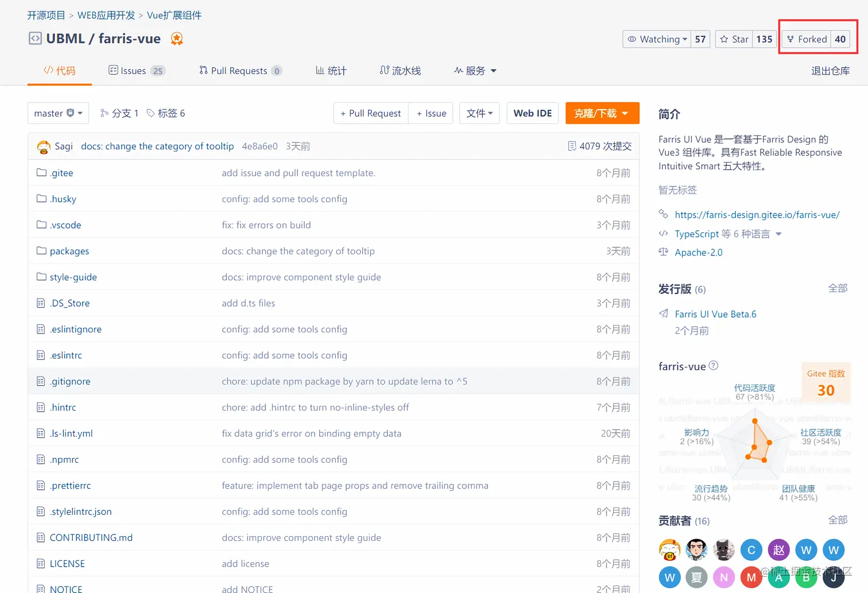Click 全部 next to 贡献者 contributors
The height and width of the screenshot is (593, 868).
click(838, 520)
